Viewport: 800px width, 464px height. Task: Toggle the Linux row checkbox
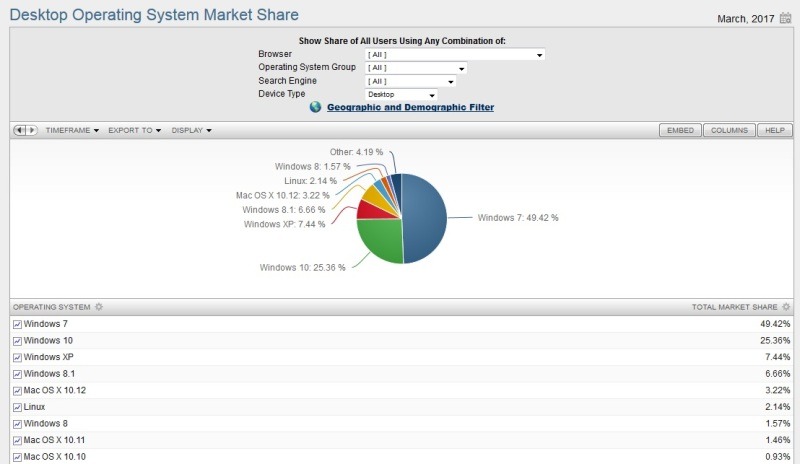pyautogui.click(x=17, y=407)
